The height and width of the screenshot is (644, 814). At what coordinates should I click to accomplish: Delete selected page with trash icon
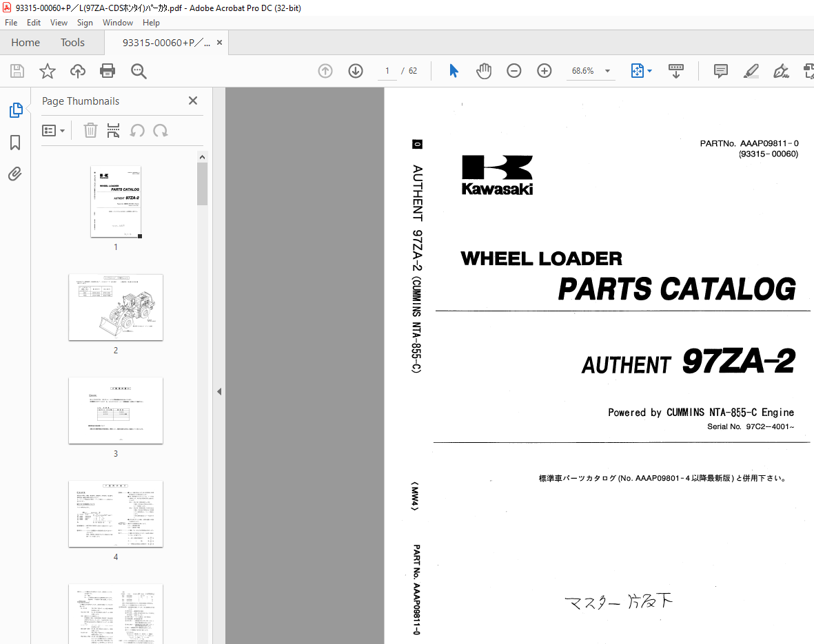(x=90, y=131)
